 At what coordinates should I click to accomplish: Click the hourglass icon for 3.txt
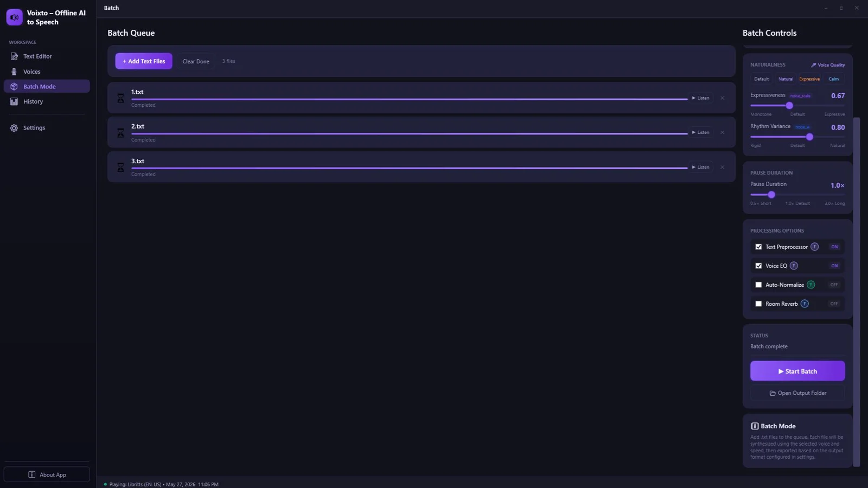[120, 168]
